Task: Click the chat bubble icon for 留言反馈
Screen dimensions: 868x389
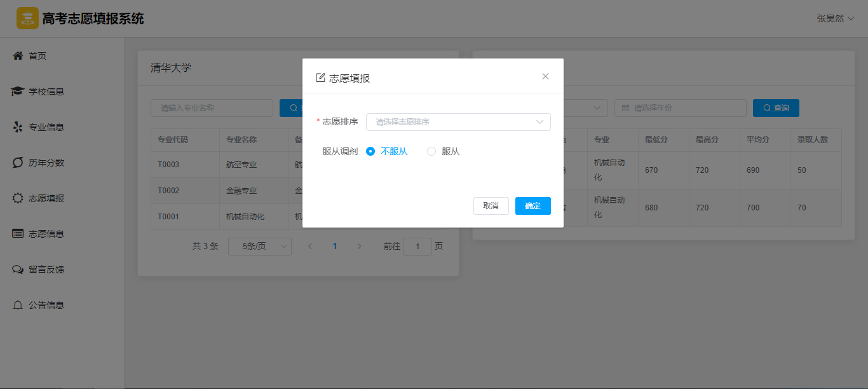Action: coord(18,270)
